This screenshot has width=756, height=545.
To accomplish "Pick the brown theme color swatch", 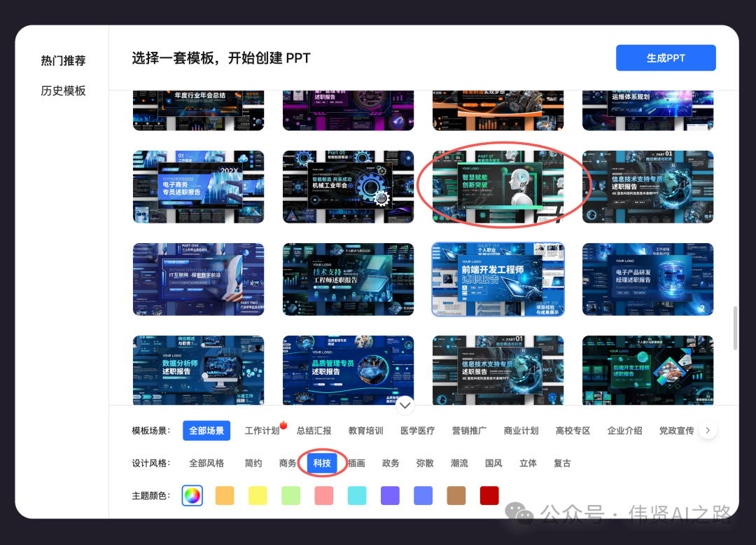I will pos(456,495).
